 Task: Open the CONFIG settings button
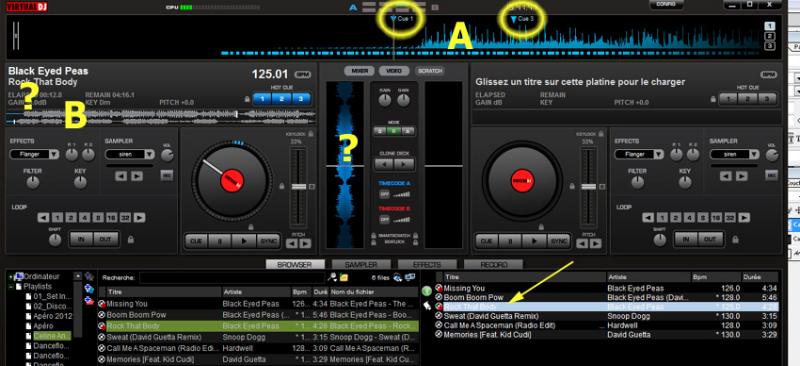coord(666,4)
